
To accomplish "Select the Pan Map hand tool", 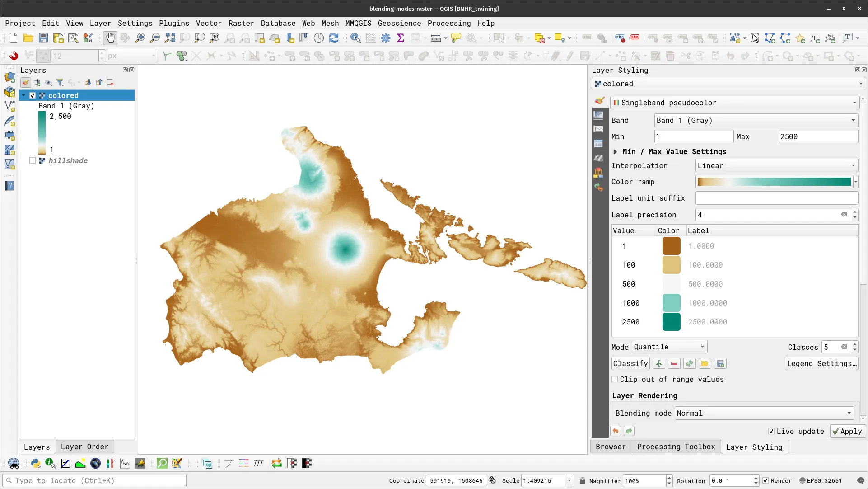I will click(110, 38).
